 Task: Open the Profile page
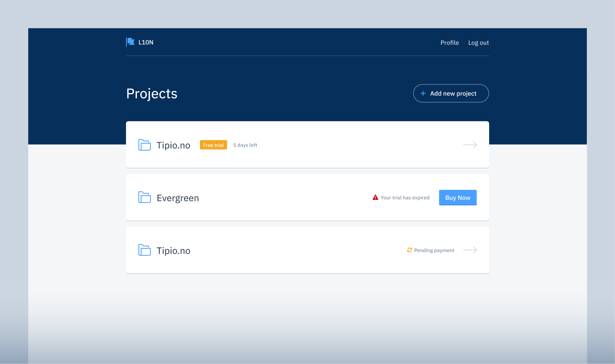449,43
